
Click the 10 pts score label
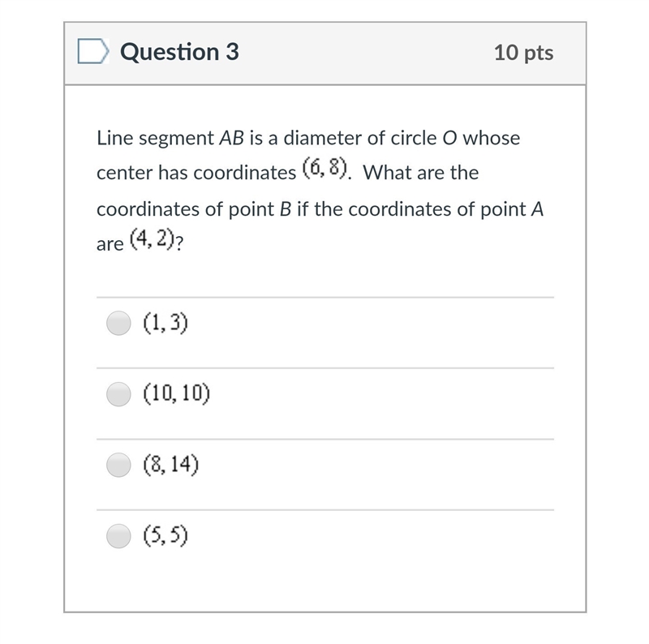(523, 53)
